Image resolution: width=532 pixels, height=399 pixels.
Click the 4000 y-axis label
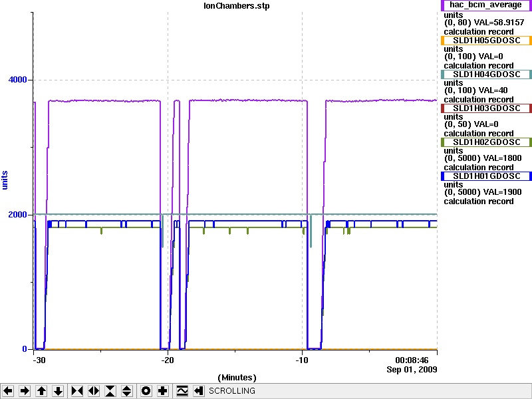[x=17, y=80]
